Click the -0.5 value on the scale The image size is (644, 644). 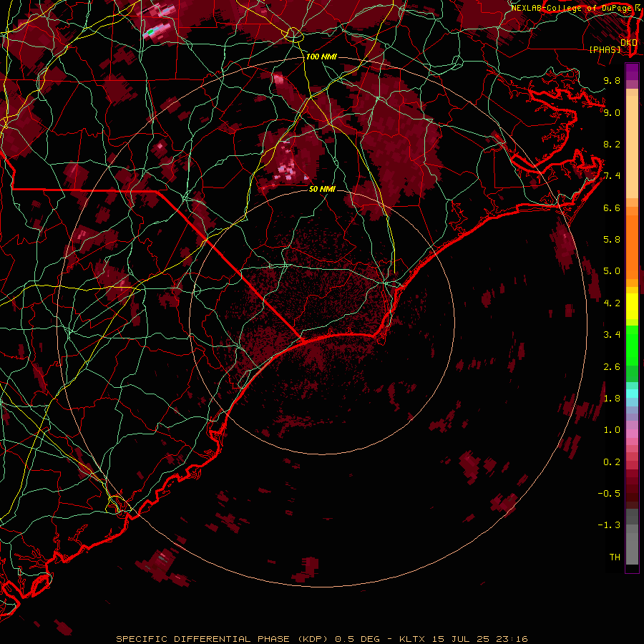(x=609, y=493)
